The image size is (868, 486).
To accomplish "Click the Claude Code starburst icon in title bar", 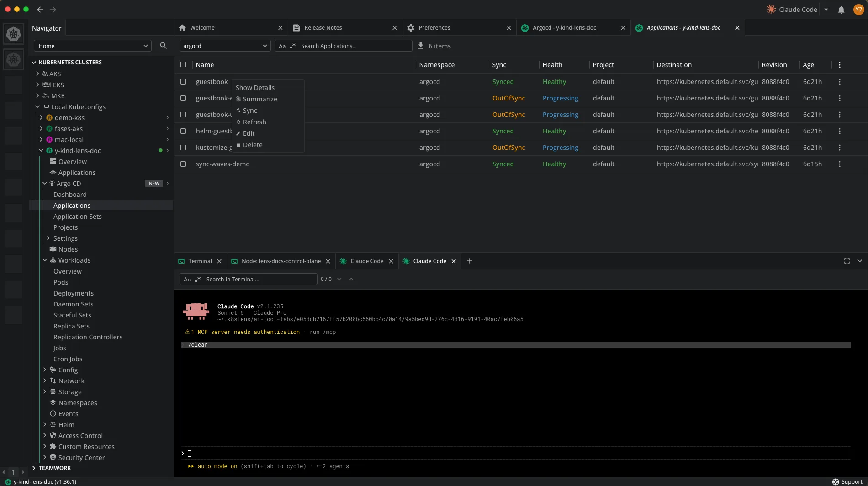I will [771, 9].
